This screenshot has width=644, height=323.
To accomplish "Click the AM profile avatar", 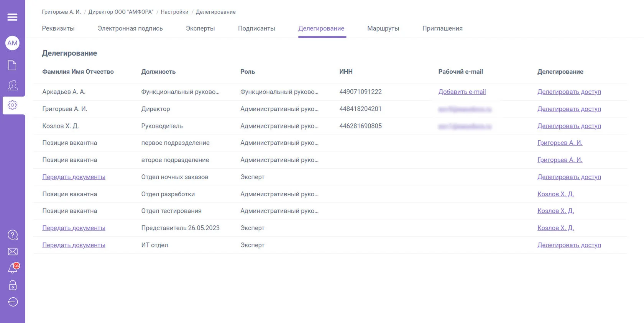I will [x=12, y=43].
